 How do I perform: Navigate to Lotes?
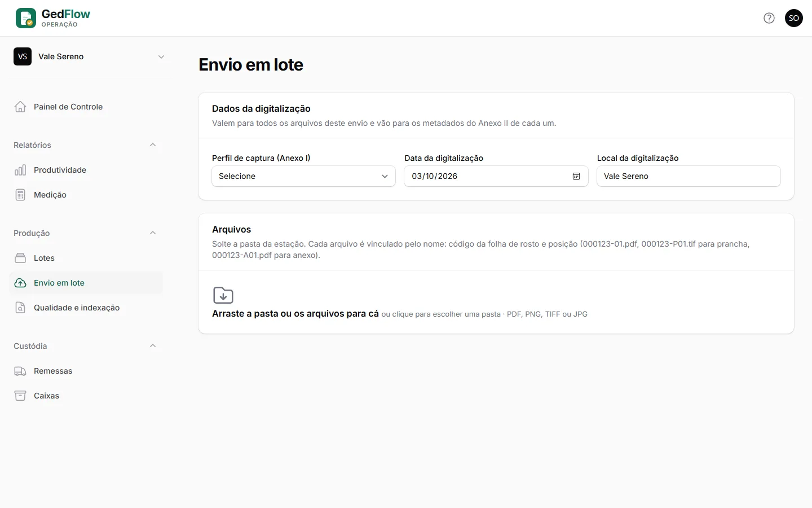point(86,258)
